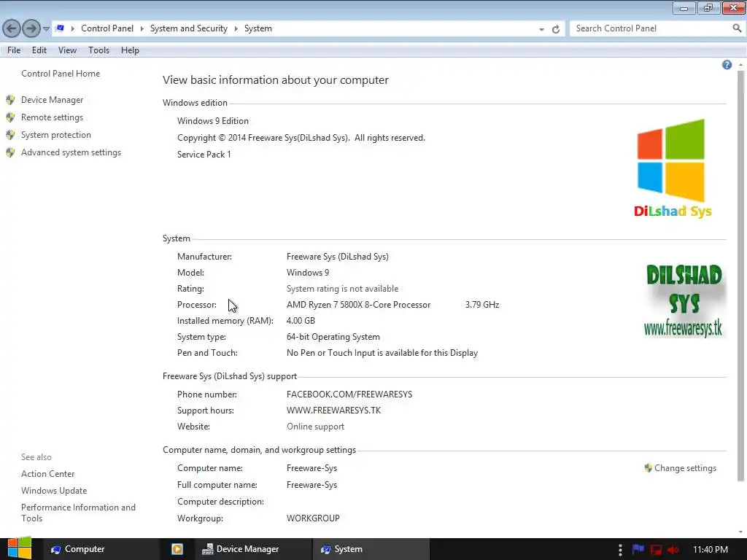
Task: Focus the Search Control Panel field
Action: 651,28
